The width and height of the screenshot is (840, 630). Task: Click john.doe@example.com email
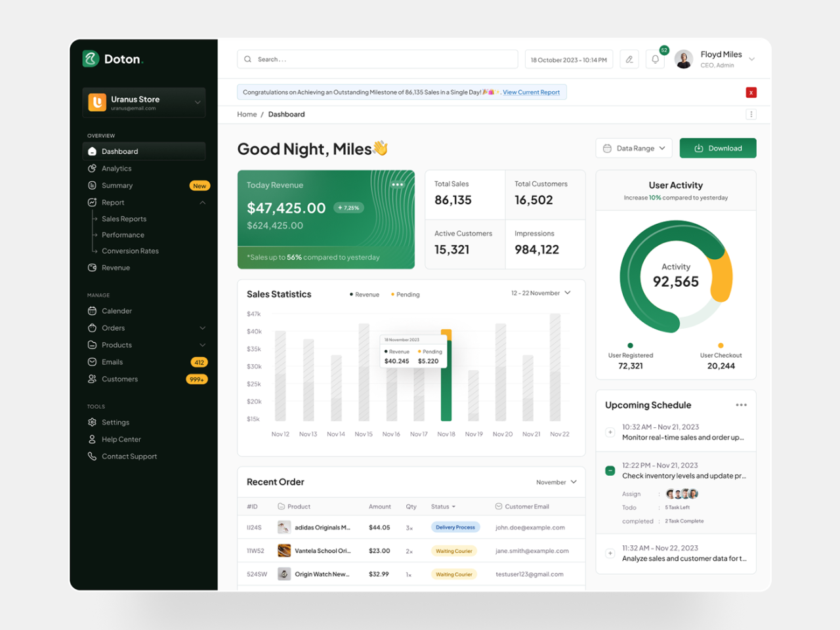tap(530, 528)
